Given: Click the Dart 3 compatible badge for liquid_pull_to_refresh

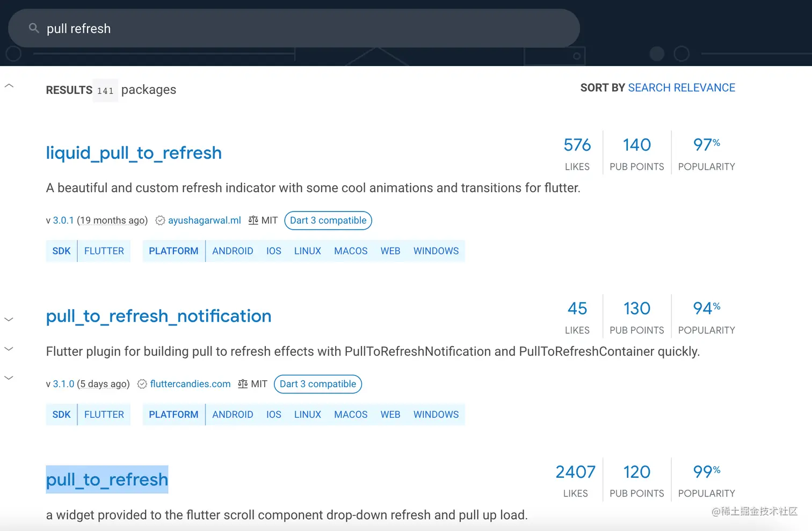Looking at the screenshot, I should (328, 221).
